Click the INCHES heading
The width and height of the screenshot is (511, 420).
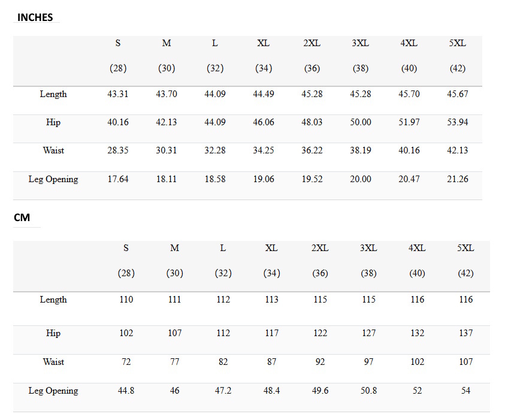tap(35, 17)
